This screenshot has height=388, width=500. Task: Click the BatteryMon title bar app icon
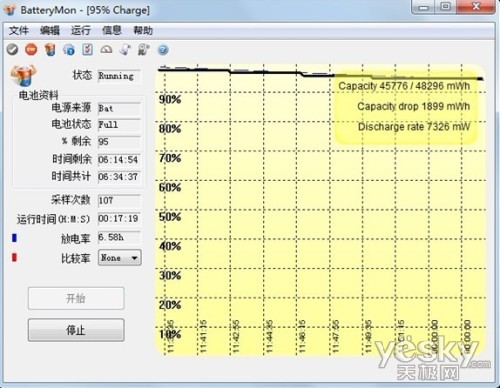pos(11,10)
